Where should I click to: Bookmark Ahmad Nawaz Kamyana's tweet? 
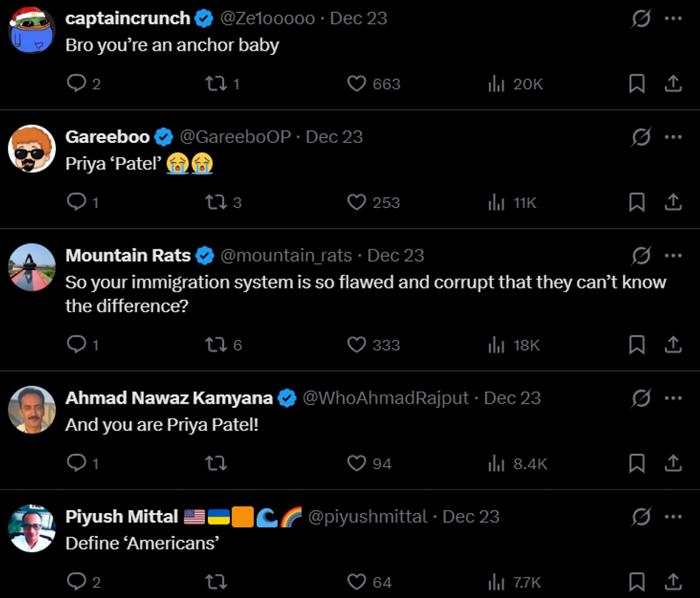636,464
